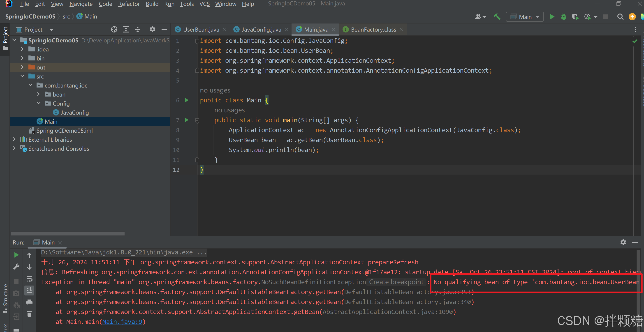Collapse all in Project panel

point(137,30)
